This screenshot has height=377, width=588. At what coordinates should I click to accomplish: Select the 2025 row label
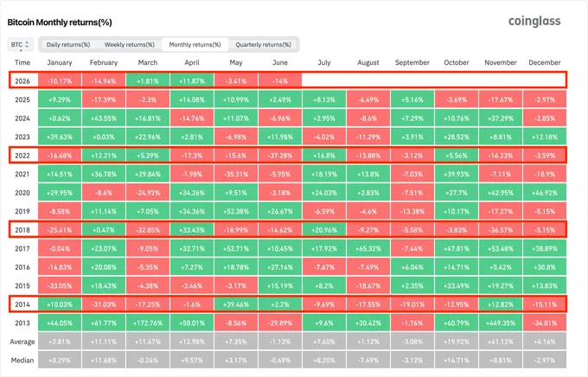click(x=22, y=99)
